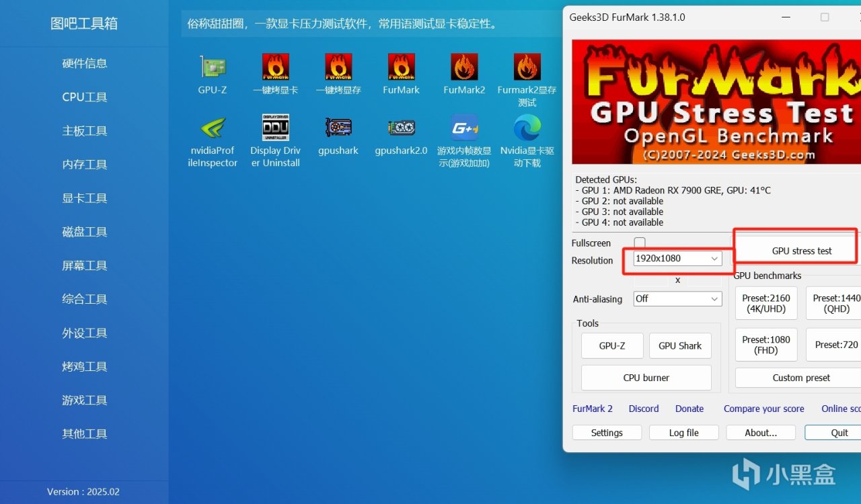Launch Furmark2显存测试 tool
The image size is (861, 504).
[x=527, y=67]
